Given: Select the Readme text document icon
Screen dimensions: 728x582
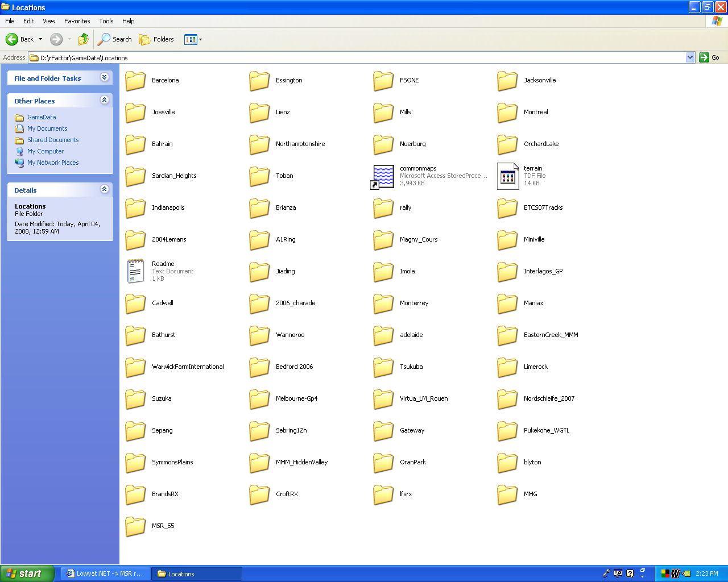Looking at the screenshot, I should tap(135, 271).
